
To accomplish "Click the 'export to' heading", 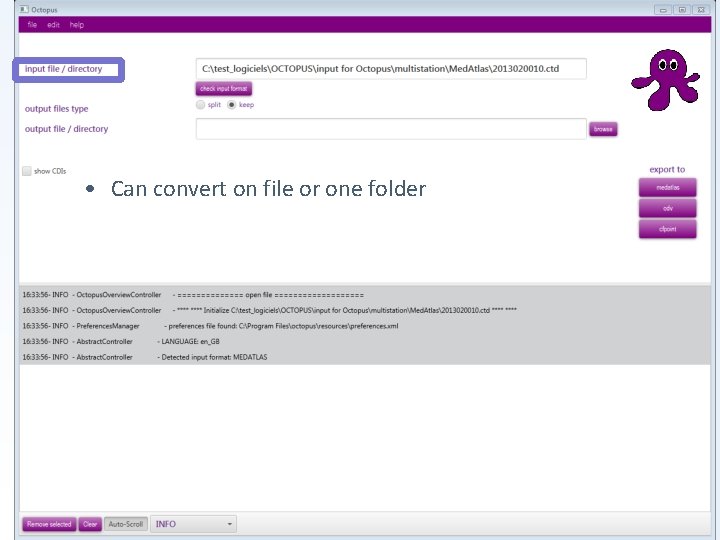I will tap(667, 169).
